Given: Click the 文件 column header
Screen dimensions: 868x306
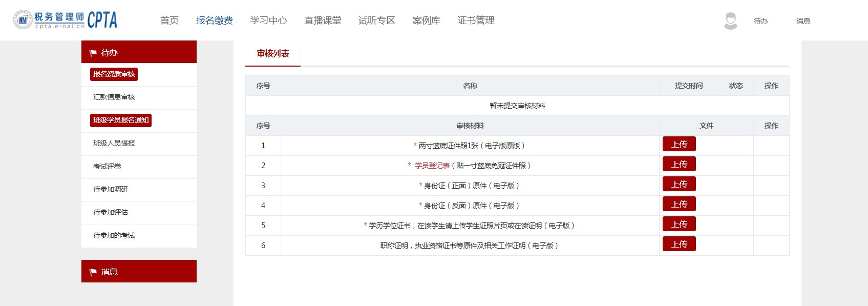Looking at the screenshot, I should tap(706, 126).
